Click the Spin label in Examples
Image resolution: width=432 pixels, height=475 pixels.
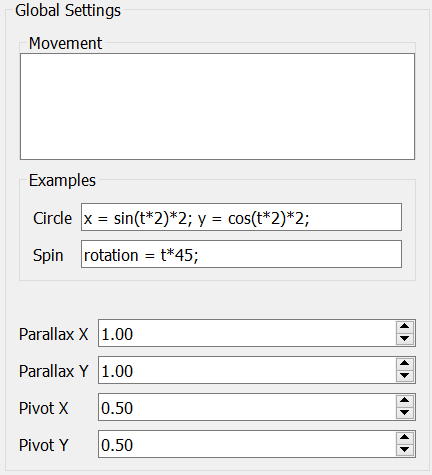pyautogui.click(x=48, y=256)
